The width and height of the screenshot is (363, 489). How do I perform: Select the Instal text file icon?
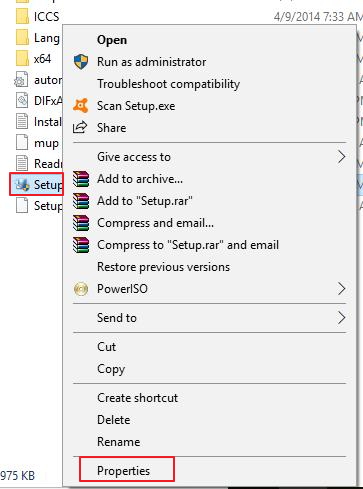coord(22,122)
